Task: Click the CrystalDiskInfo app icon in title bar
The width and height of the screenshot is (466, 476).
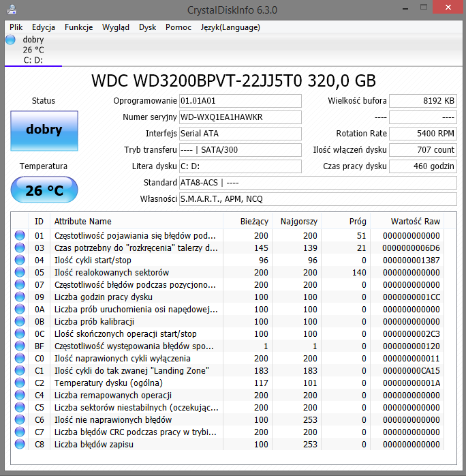Action: [x=12, y=10]
